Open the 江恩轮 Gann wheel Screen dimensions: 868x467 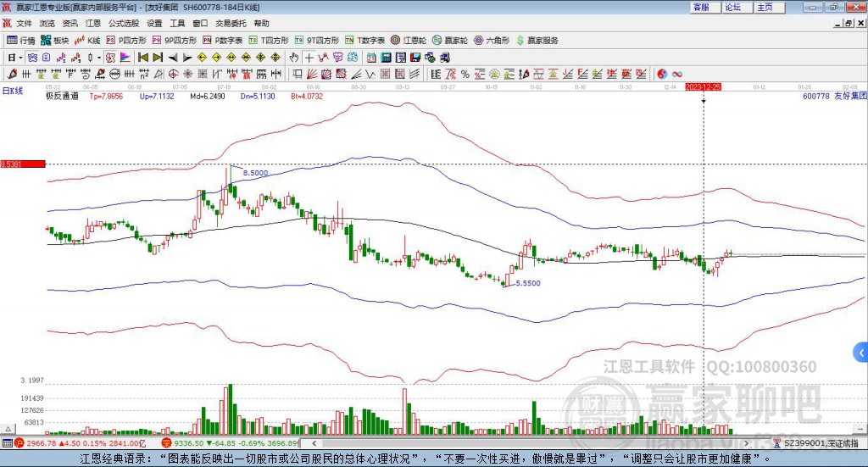click(x=409, y=41)
